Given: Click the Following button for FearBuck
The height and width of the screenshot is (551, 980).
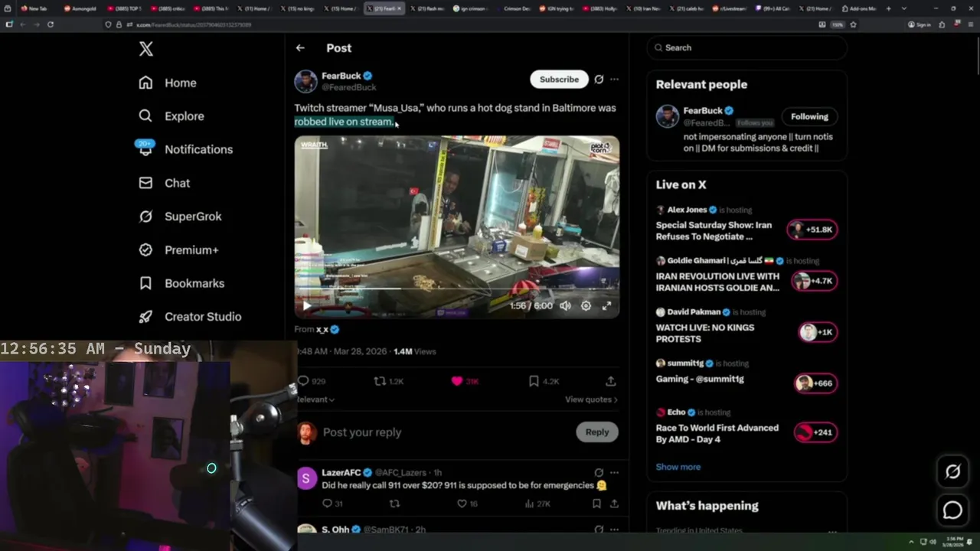Looking at the screenshot, I should 809,116.
